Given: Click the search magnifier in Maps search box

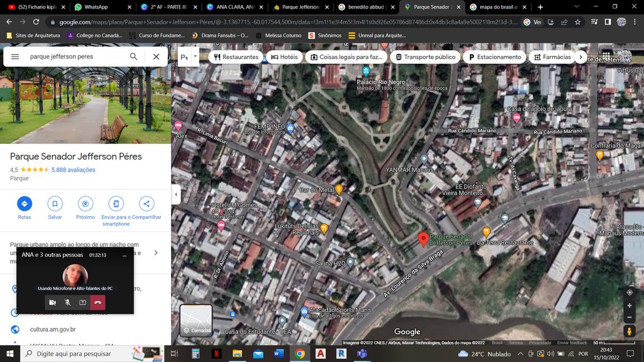Looking at the screenshot, I should (134, 56).
